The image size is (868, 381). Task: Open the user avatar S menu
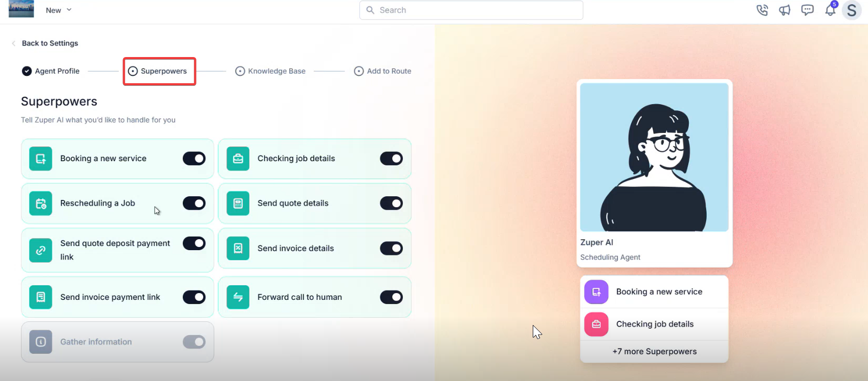852,10
